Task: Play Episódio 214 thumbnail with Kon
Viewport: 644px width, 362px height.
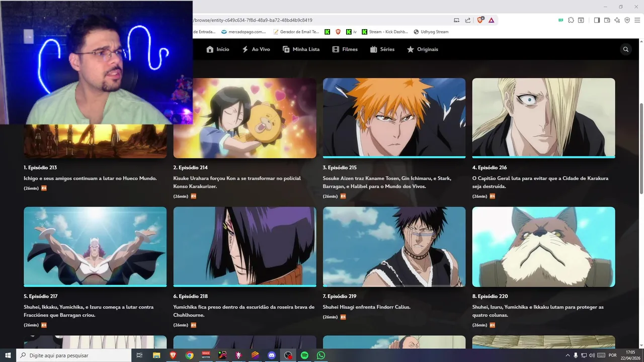Action: [x=245, y=118]
